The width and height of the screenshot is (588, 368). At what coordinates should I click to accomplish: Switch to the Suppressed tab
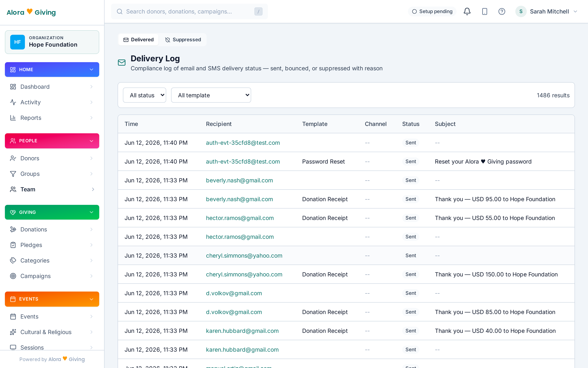[183, 40]
